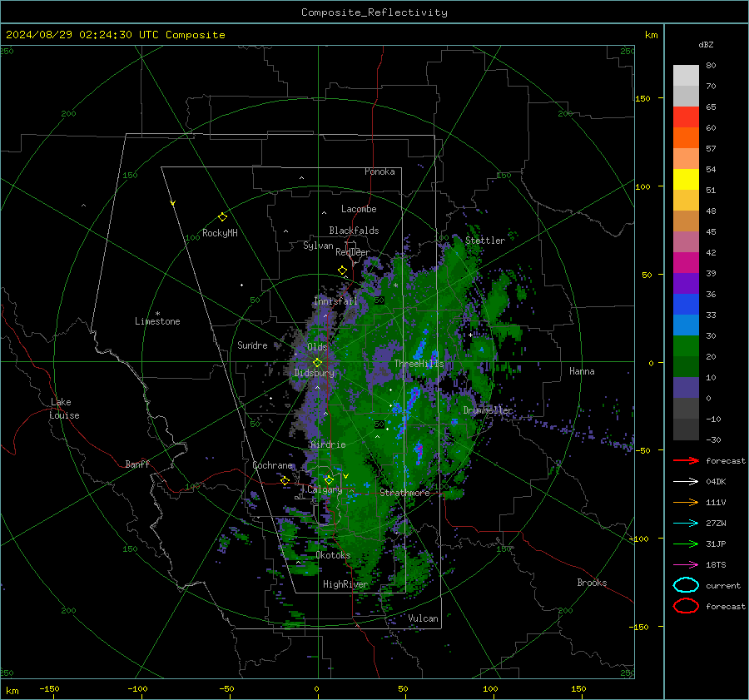Click the ThreeHills city label
Screen dimensions: 749x700
tap(419, 364)
